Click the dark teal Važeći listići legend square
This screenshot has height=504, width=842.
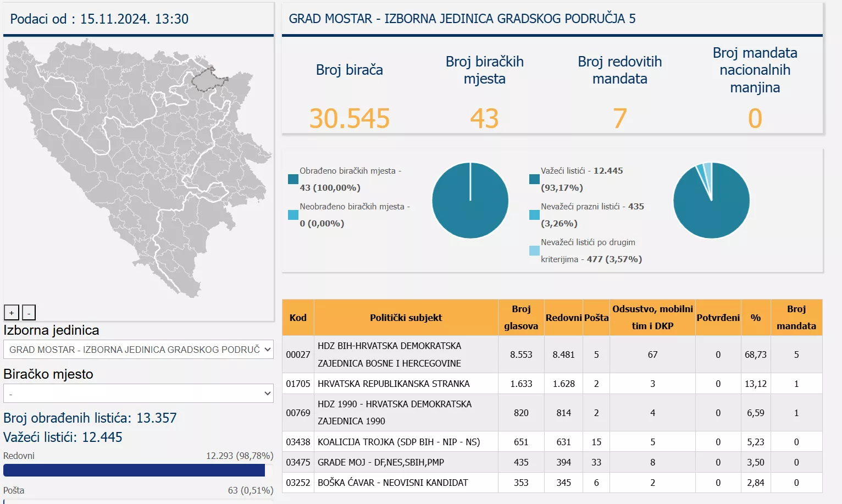(534, 179)
